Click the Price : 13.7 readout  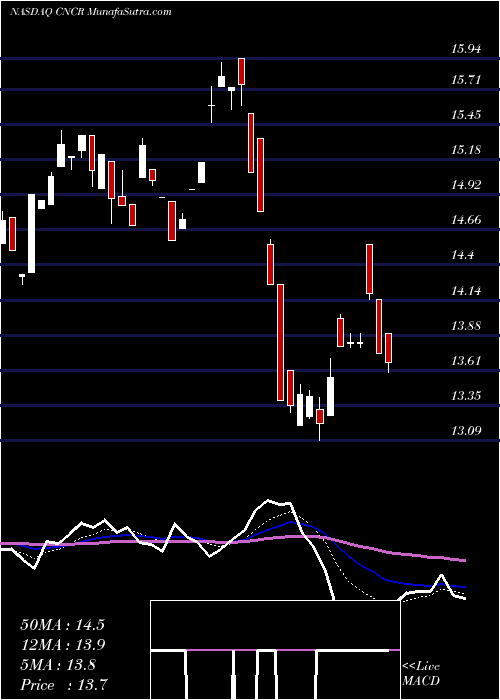tap(63, 684)
